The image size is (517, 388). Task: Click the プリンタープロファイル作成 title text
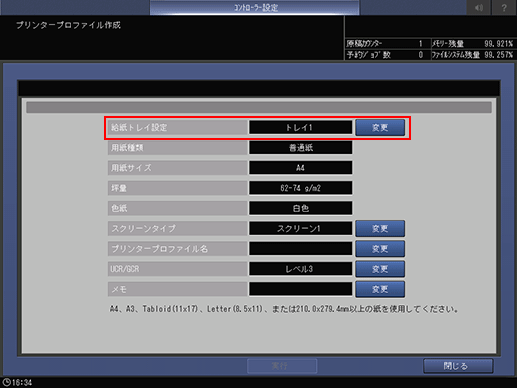pos(68,25)
